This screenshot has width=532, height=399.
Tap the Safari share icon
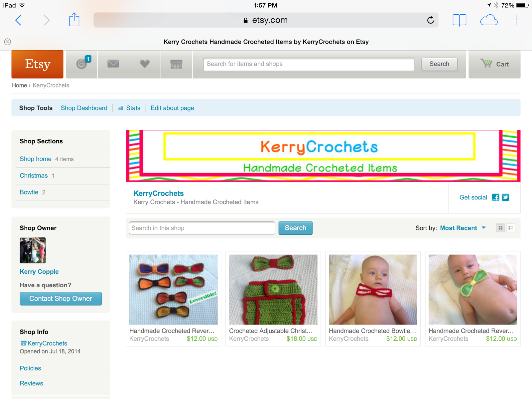(74, 20)
